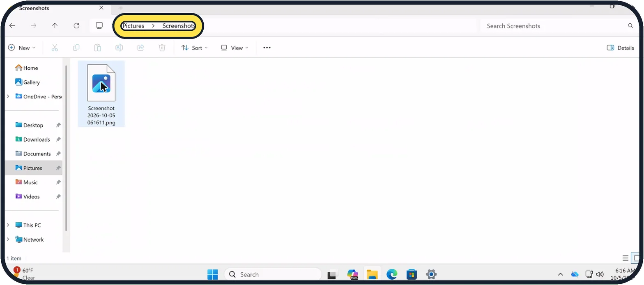This screenshot has height=285, width=644.
Task: Open the Music quick access folder
Action: (33, 182)
